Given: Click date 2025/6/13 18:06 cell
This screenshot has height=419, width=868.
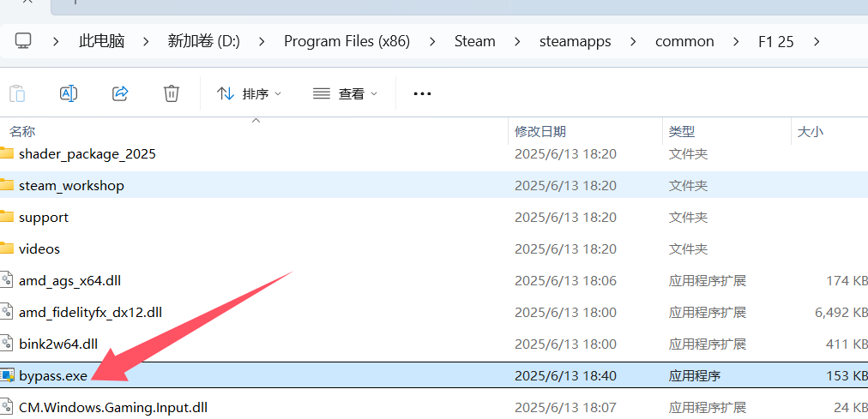Looking at the screenshot, I should point(565,281).
